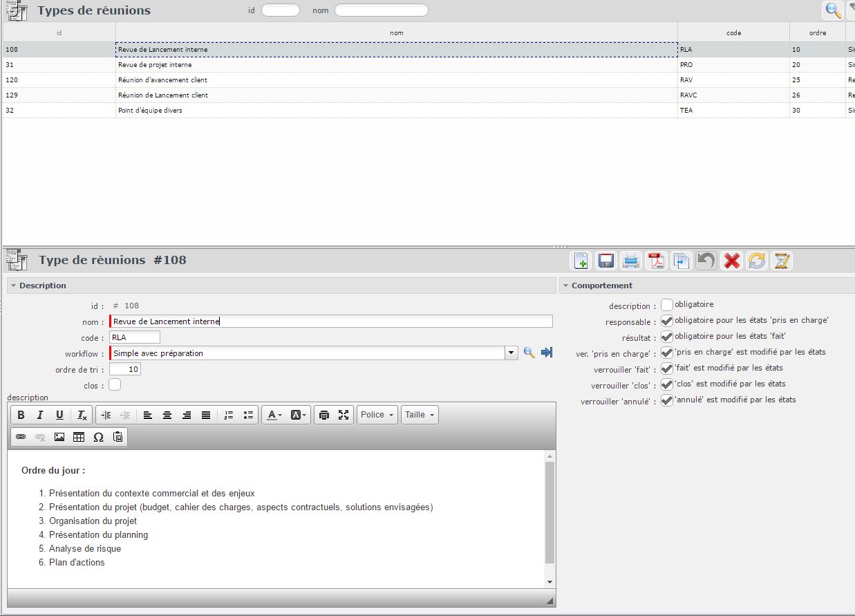Click the 'nom' search filter field
This screenshot has width=855, height=616.
[381, 10]
